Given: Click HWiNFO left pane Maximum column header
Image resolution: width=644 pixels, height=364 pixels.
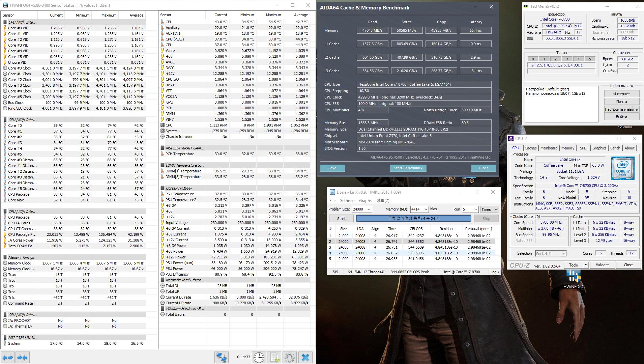Looking at the screenshot, I should [105, 15].
